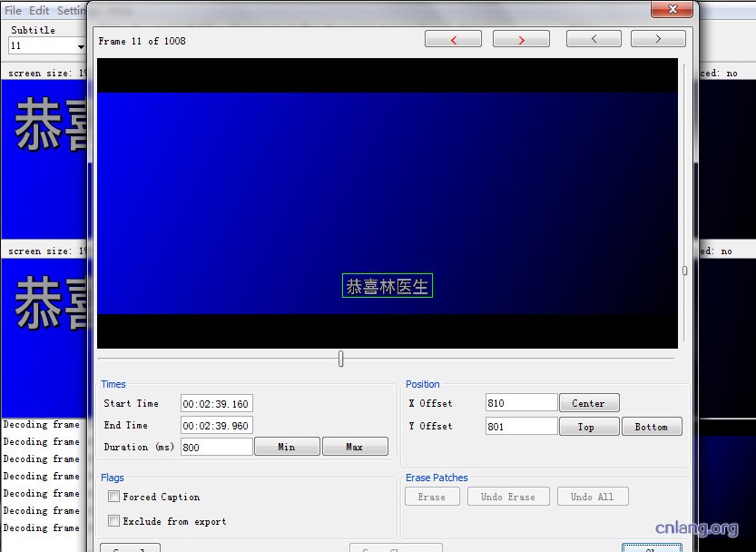
Task: Click the Y Offset input field
Action: point(521,426)
